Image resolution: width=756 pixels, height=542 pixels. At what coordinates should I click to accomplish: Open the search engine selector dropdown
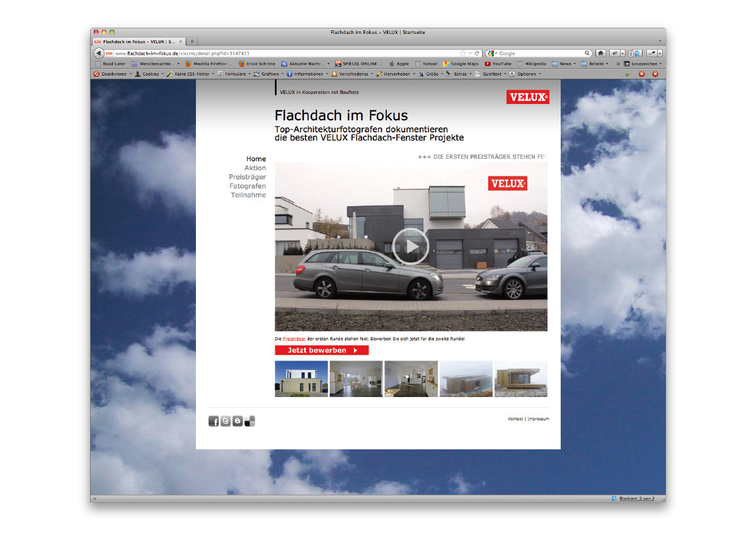pos(491,54)
